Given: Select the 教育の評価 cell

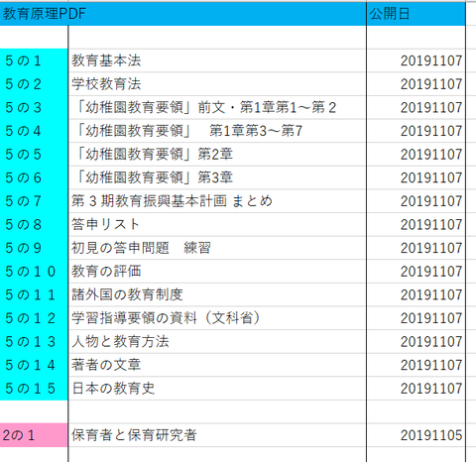Looking at the screenshot, I should coord(217,272).
